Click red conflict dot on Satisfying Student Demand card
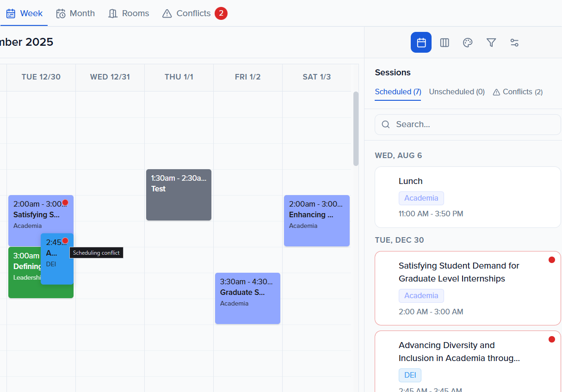562x392 pixels. [551, 260]
